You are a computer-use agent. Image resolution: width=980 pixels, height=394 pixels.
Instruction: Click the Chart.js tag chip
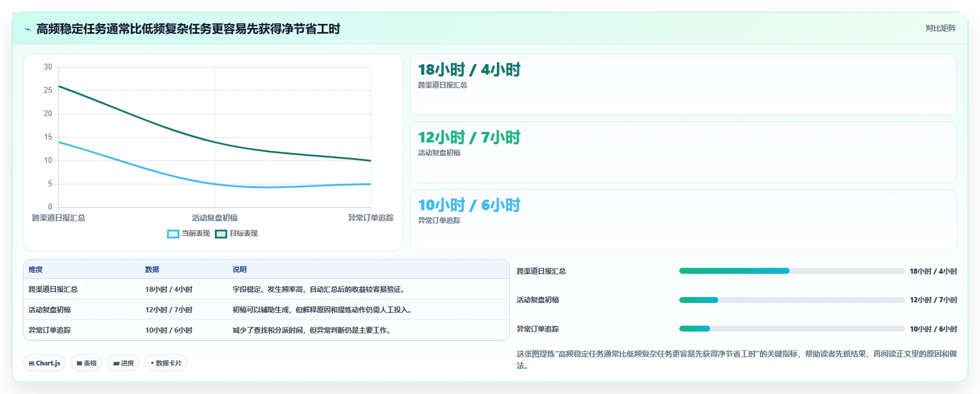44,363
